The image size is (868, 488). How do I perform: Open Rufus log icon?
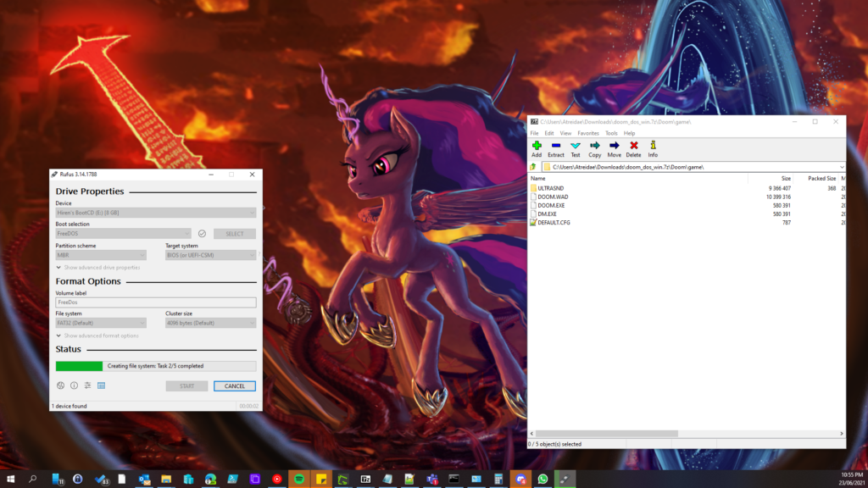point(102,385)
